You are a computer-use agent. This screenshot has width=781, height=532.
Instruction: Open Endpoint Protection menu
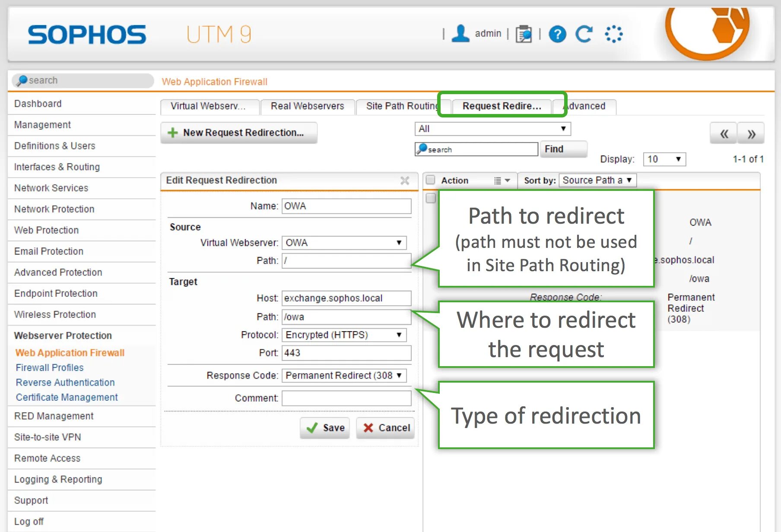pos(82,294)
